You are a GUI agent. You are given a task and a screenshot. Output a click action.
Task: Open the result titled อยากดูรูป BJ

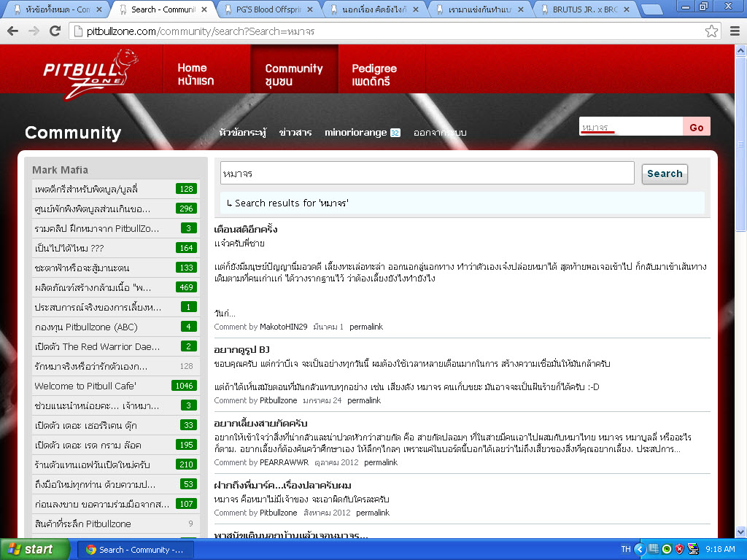coord(242,350)
